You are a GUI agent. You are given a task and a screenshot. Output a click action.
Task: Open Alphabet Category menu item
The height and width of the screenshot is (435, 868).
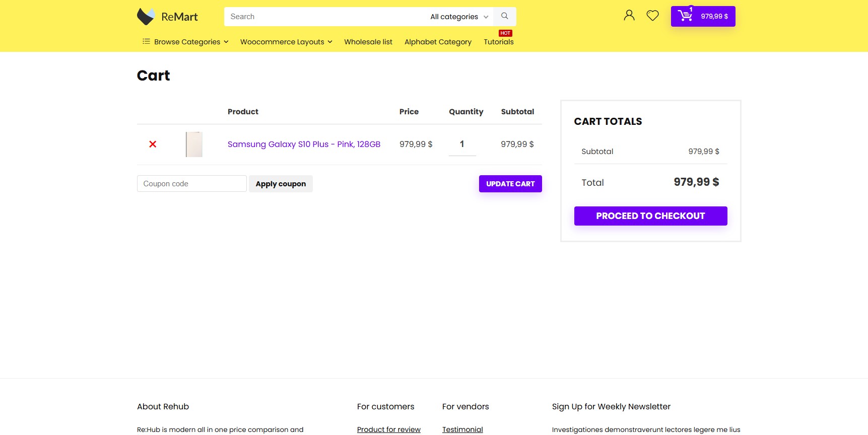tap(438, 42)
